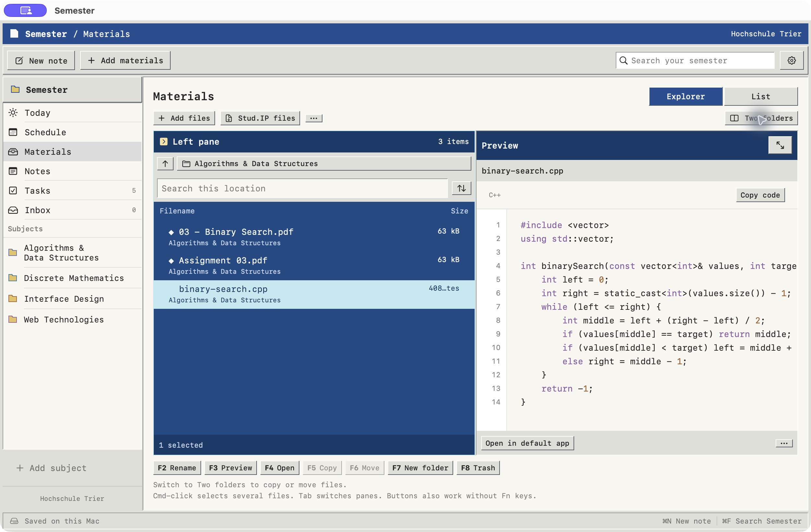Copy code from preview

point(760,195)
